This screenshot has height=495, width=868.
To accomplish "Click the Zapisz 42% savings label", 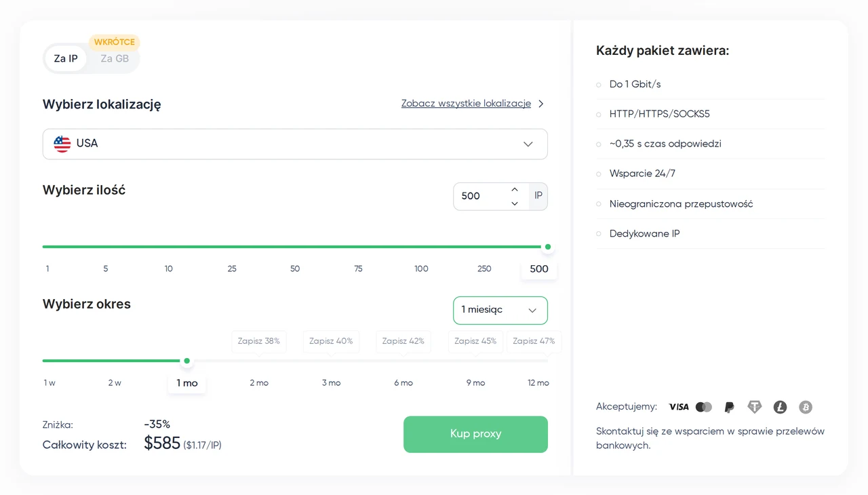I will (403, 341).
